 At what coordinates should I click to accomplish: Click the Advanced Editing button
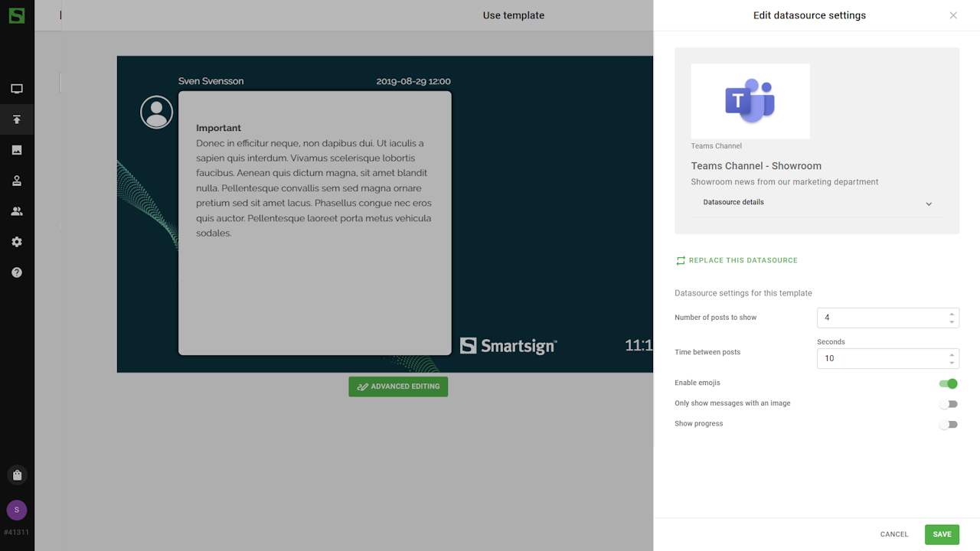pyautogui.click(x=398, y=386)
